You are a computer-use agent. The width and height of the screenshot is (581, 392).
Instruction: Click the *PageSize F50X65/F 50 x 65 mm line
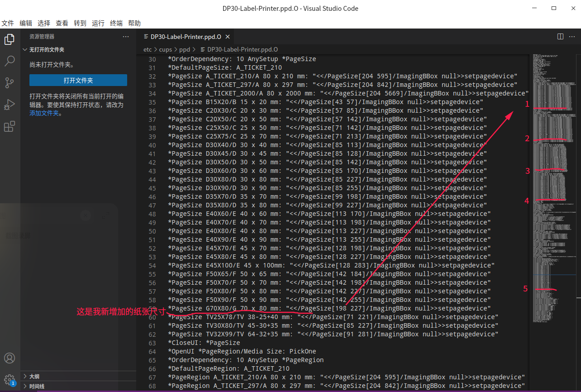tap(329, 274)
